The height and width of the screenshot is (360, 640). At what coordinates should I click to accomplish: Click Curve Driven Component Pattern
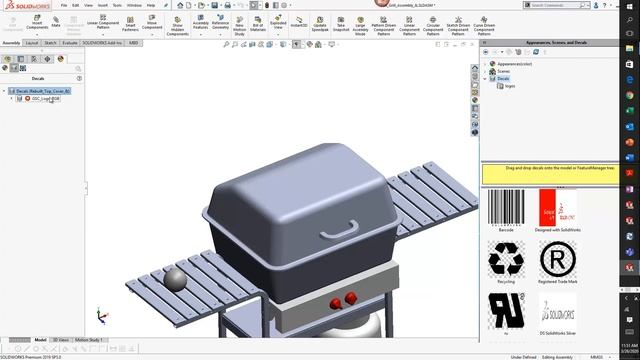[x=484, y=26]
